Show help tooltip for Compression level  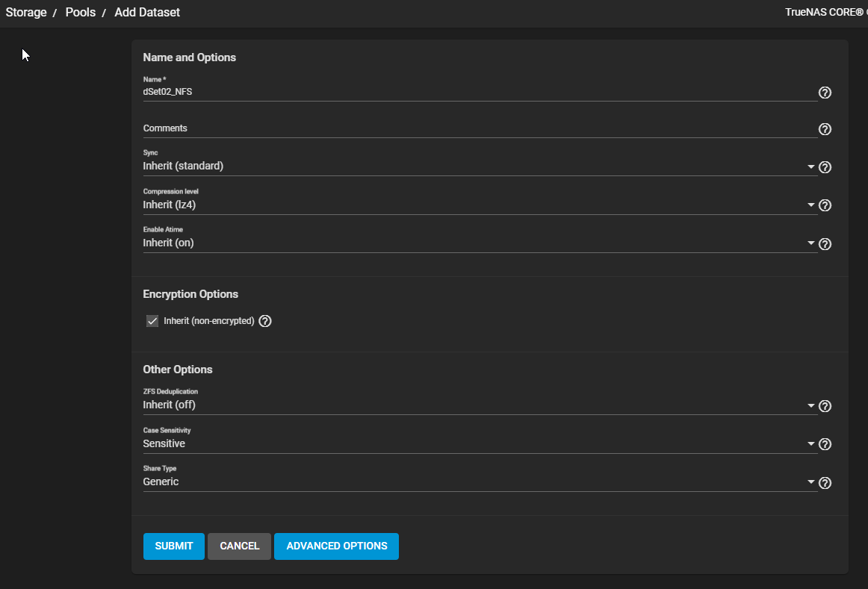[825, 206]
